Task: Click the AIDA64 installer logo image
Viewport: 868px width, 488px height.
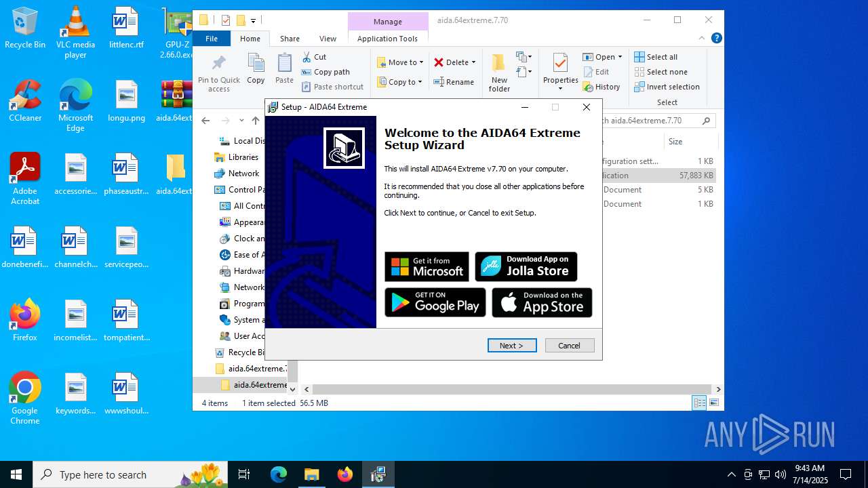Action: 344,148
